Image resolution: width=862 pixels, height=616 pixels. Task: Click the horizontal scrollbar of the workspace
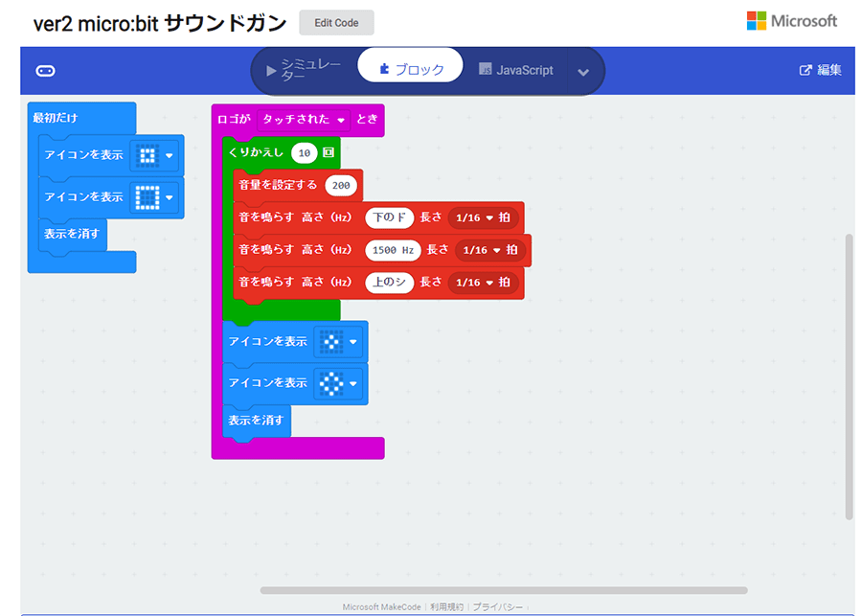click(504, 590)
